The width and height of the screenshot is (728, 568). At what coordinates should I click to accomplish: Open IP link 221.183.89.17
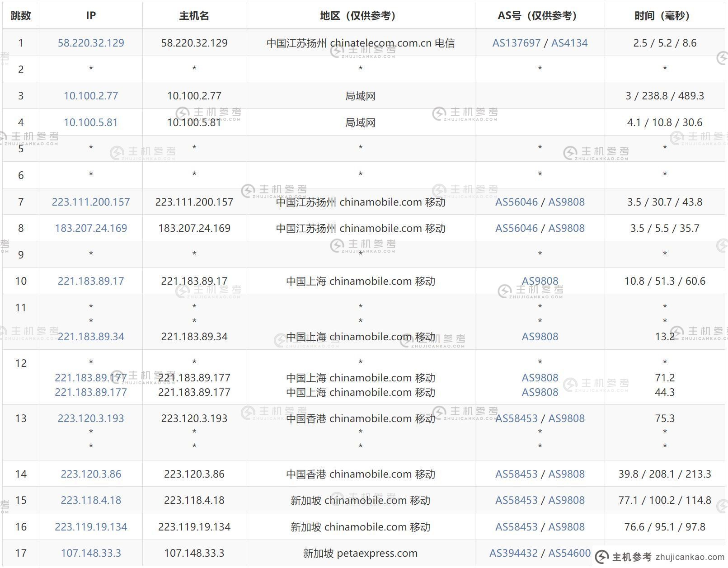tap(91, 281)
